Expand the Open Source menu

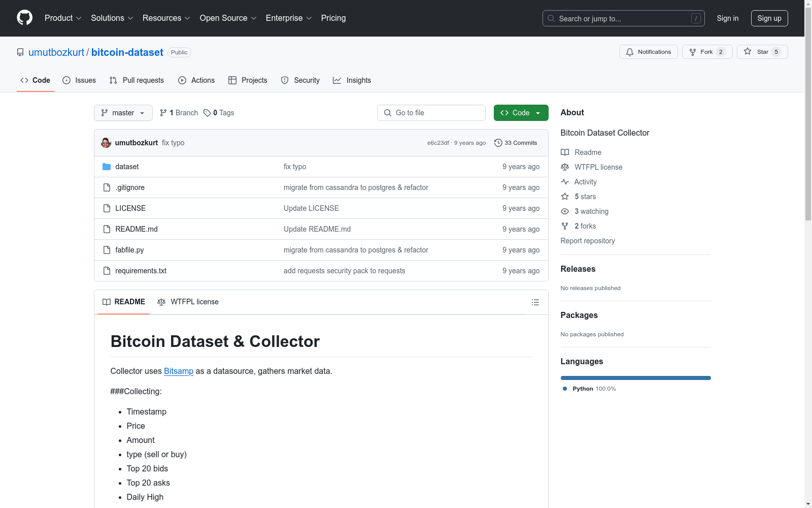(x=228, y=18)
